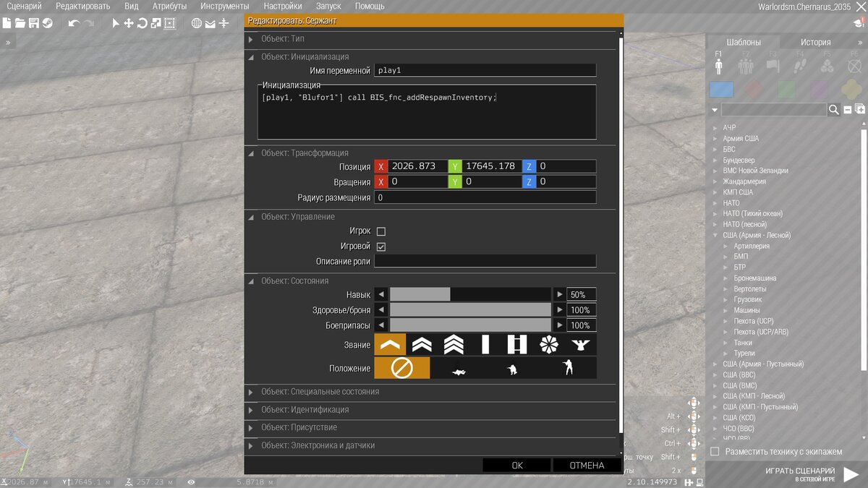The width and height of the screenshot is (868, 488).
Task: Select Sergeant rank triple chevron icon
Action: pos(454,345)
